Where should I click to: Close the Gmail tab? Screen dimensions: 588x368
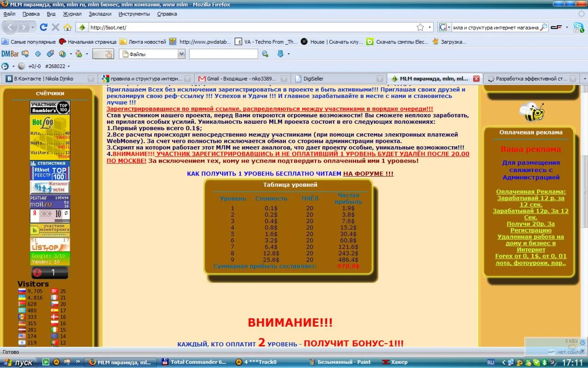(283, 79)
